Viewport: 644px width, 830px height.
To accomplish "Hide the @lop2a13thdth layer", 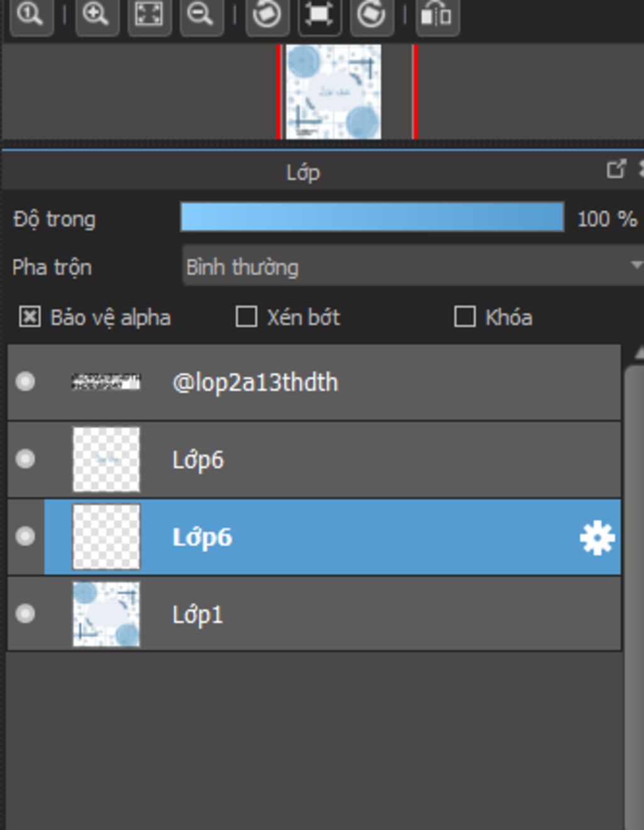I will tap(25, 382).
